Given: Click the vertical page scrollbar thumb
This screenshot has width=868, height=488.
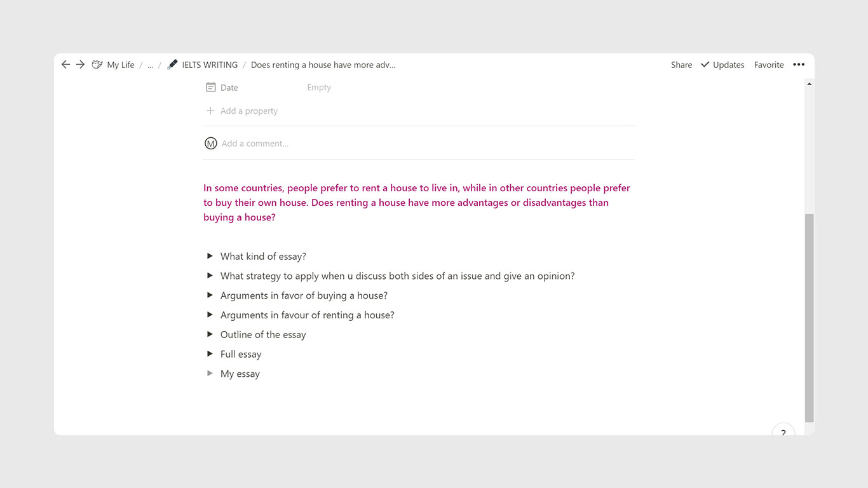Looking at the screenshot, I should 809,318.
